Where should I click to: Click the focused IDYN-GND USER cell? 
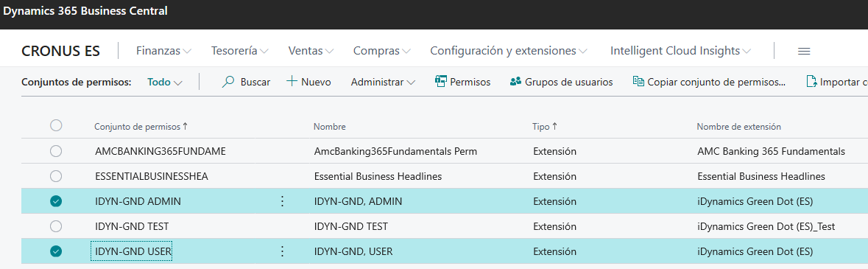click(x=132, y=251)
